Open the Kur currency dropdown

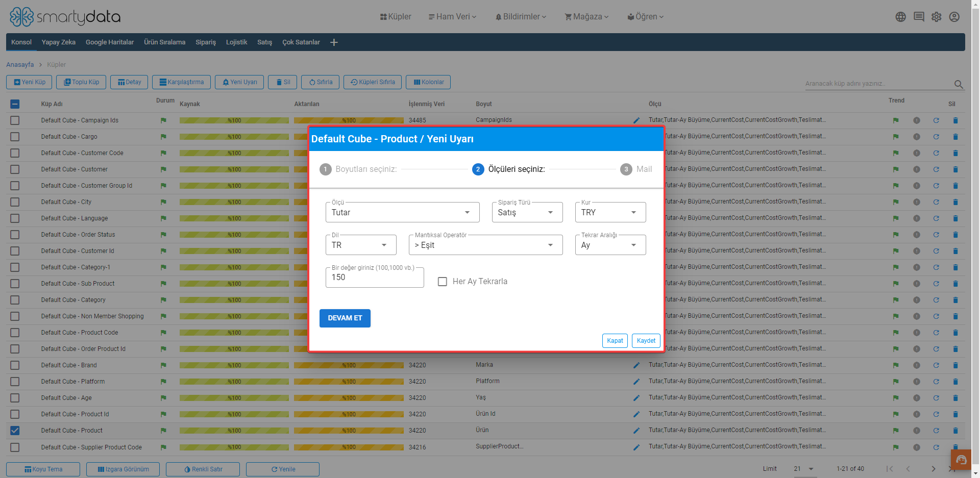610,212
